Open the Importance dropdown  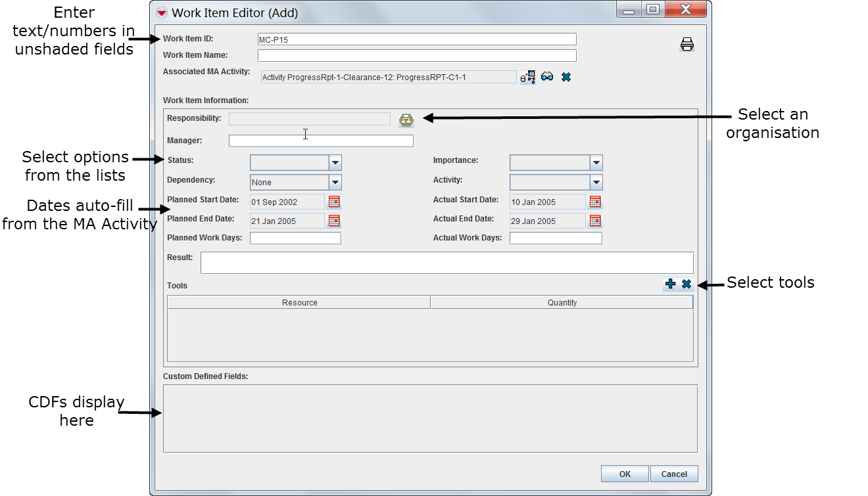596,162
